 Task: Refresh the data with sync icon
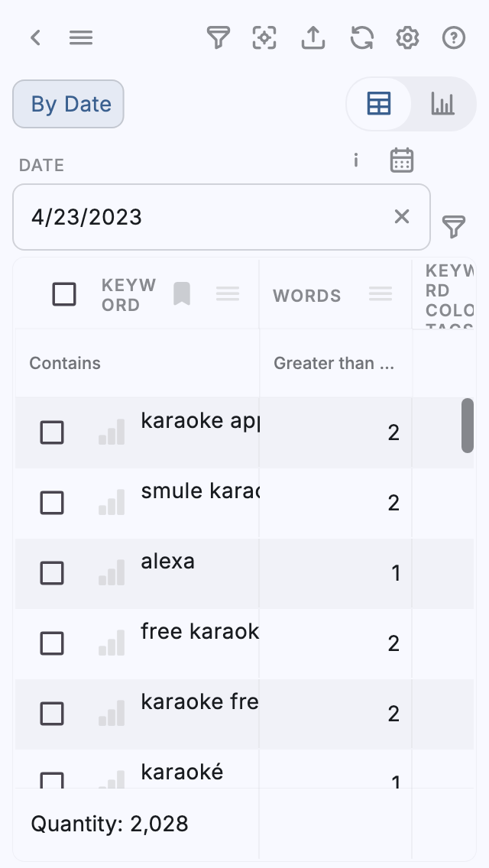click(361, 37)
